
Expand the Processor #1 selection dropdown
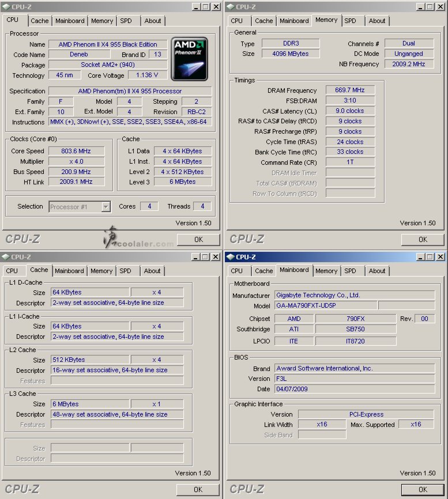pyautogui.click(x=106, y=207)
